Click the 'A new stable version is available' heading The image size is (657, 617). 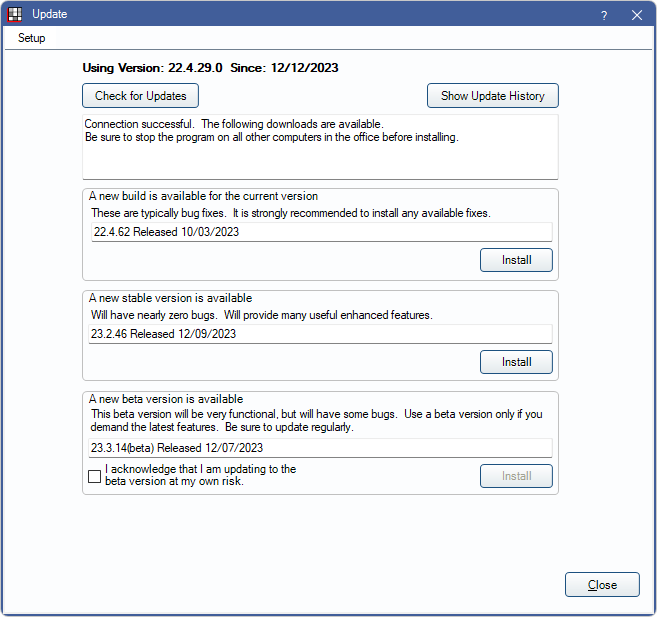point(170,298)
